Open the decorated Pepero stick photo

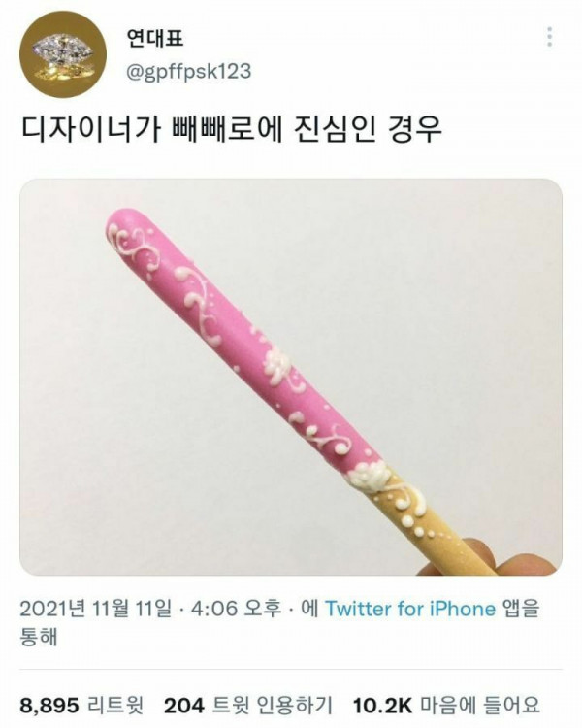(x=291, y=377)
